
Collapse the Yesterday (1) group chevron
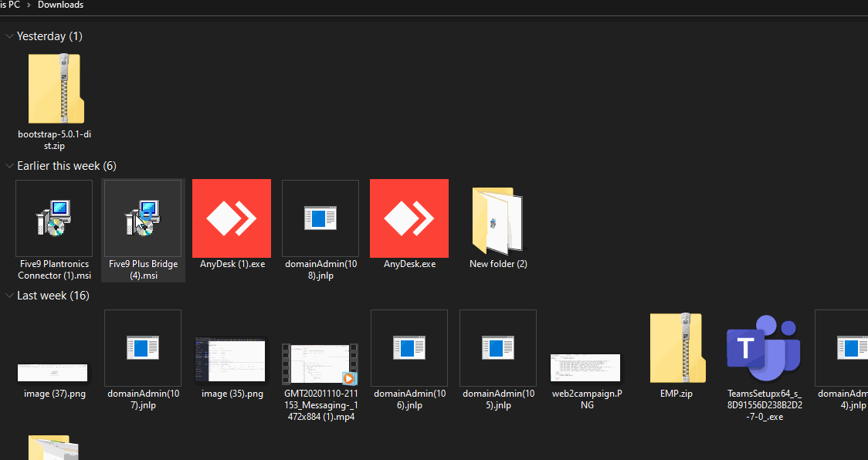8,36
